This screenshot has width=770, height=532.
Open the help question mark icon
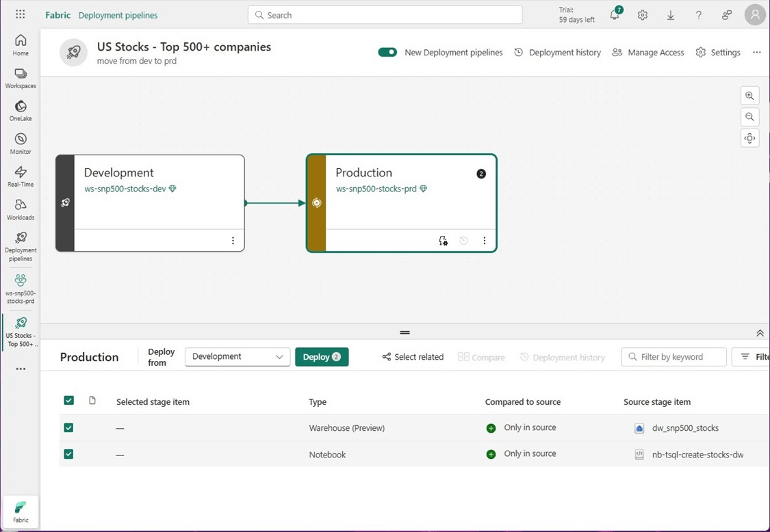pyautogui.click(x=698, y=15)
